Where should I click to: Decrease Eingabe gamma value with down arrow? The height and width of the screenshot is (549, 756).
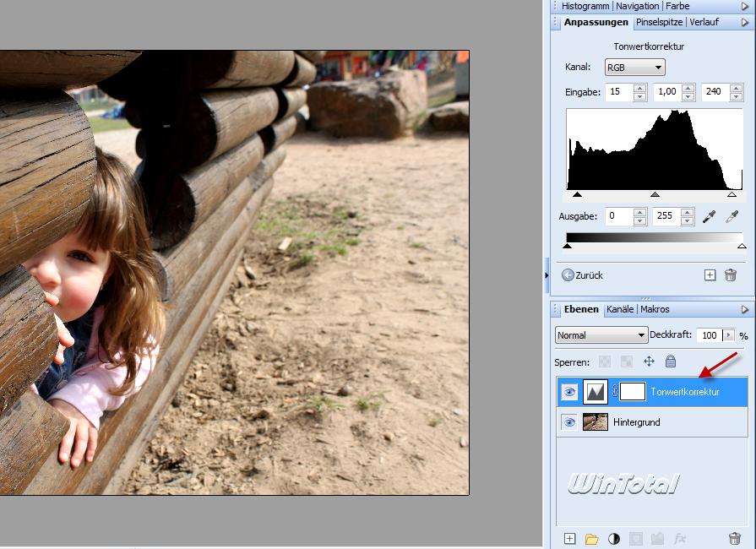[688, 96]
